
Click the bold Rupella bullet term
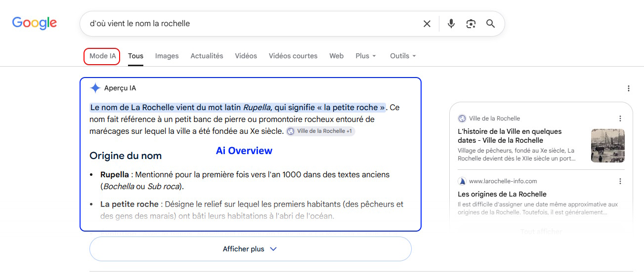pyautogui.click(x=115, y=175)
